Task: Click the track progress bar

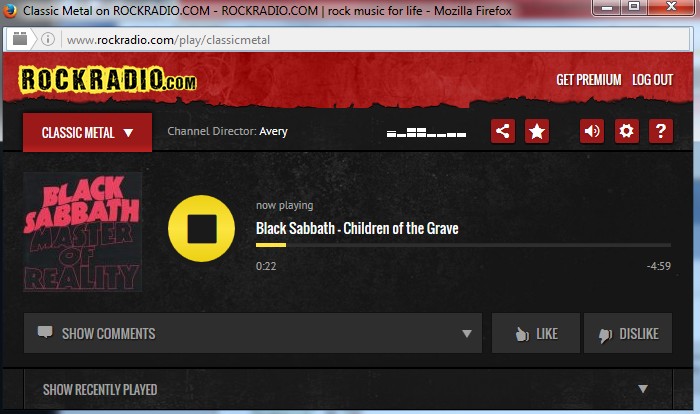Action: [x=463, y=245]
